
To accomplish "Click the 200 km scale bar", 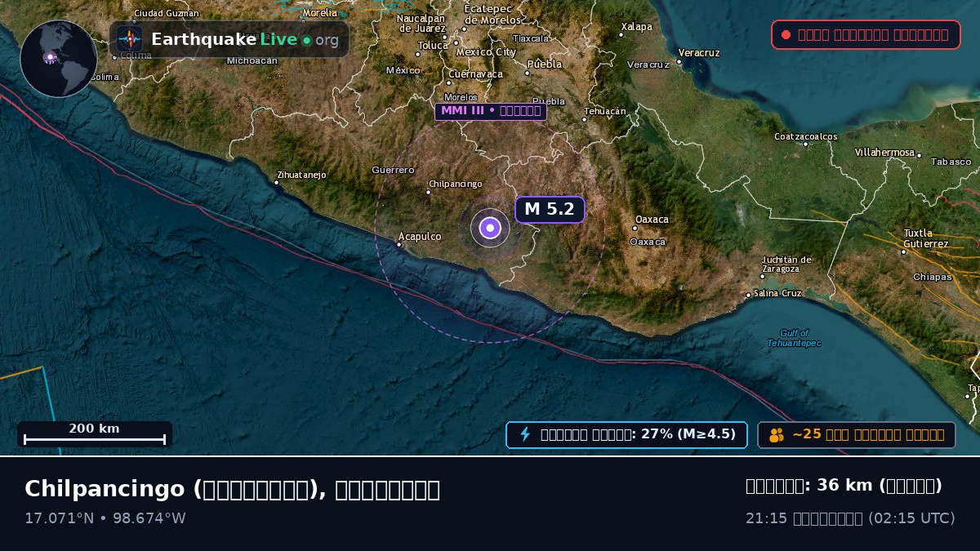I will pos(95,434).
